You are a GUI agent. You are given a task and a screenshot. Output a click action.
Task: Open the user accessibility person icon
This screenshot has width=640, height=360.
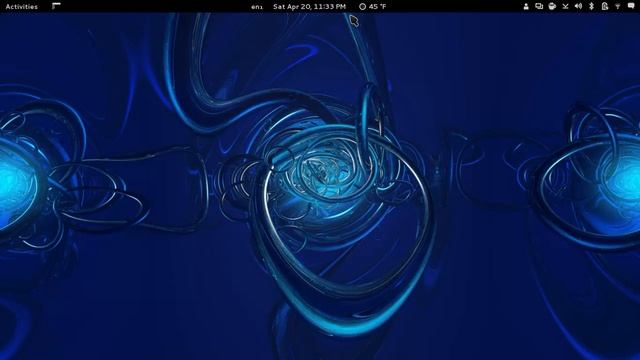(526, 7)
